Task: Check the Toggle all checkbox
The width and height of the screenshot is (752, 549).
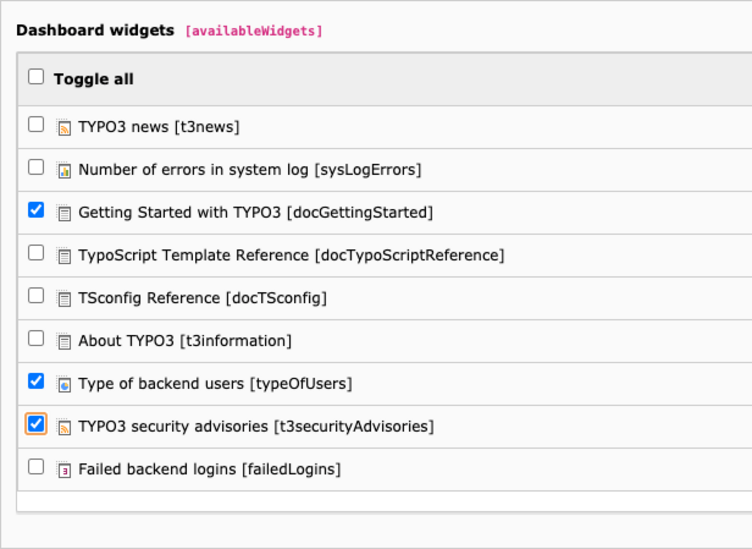Action: [x=36, y=77]
